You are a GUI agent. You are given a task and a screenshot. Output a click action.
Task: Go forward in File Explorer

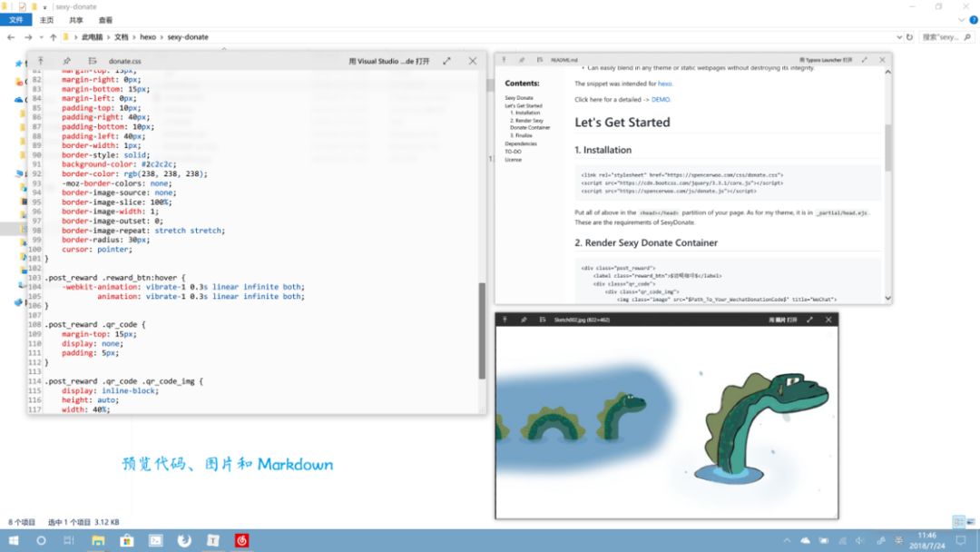[28, 37]
